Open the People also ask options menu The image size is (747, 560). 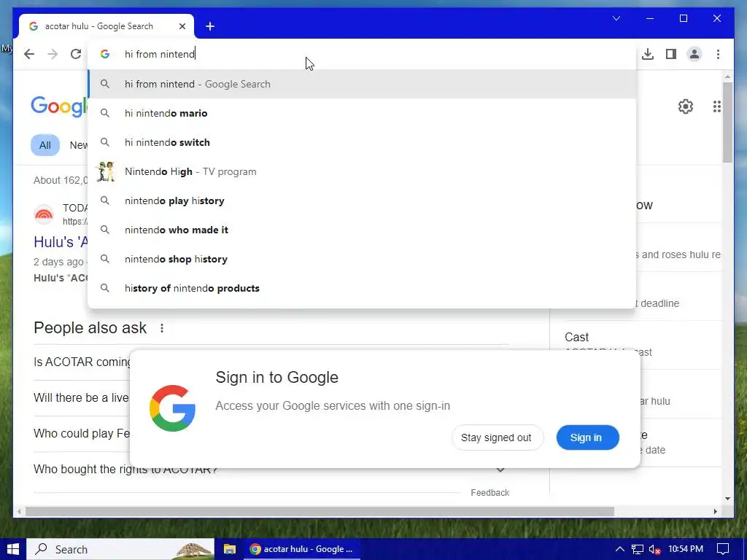(x=162, y=328)
